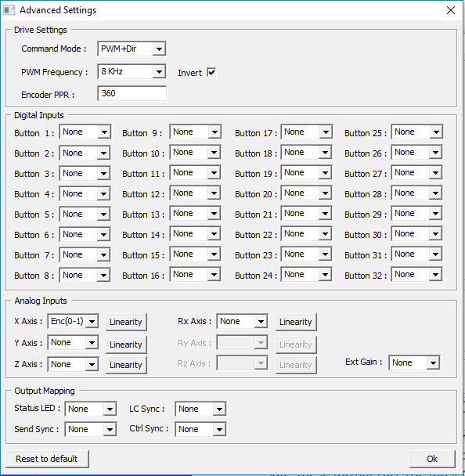Viewport: 465px width, 476px height.
Task: Uncheck the Invert checkbox
Action: tap(211, 72)
